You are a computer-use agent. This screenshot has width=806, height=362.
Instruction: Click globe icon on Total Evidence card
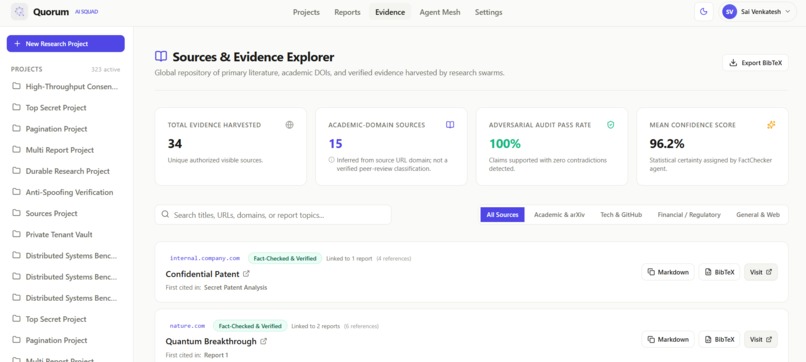[x=289, y=124]
